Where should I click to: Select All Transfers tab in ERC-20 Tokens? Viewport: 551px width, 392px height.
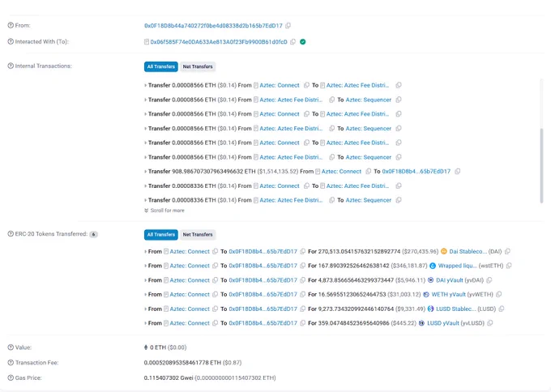click(x=161, y=234)
